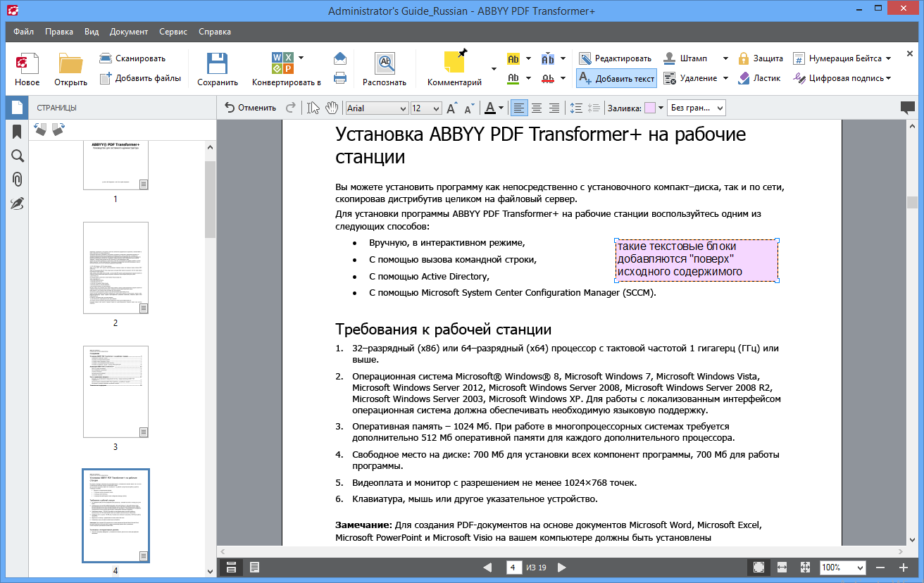The image size is (924, 583).
Task: Create a new document with Новое
Action: 27,69
